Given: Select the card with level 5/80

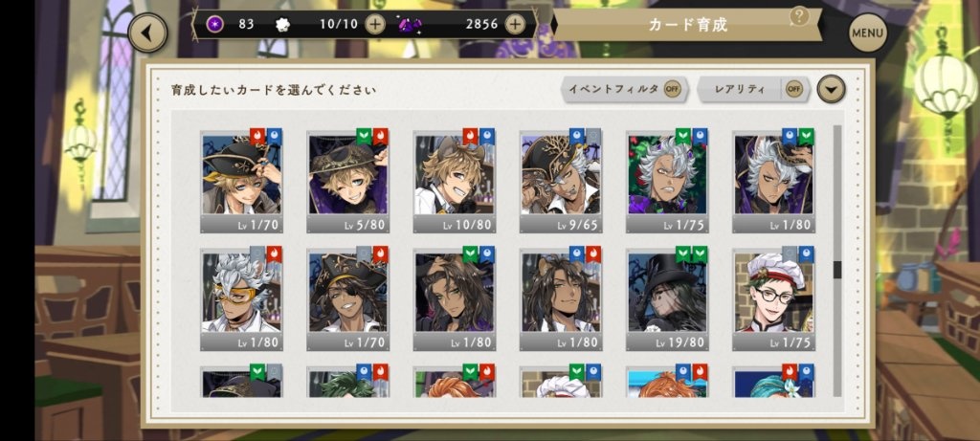Looking at the screenshot, I should coord(348,181).
